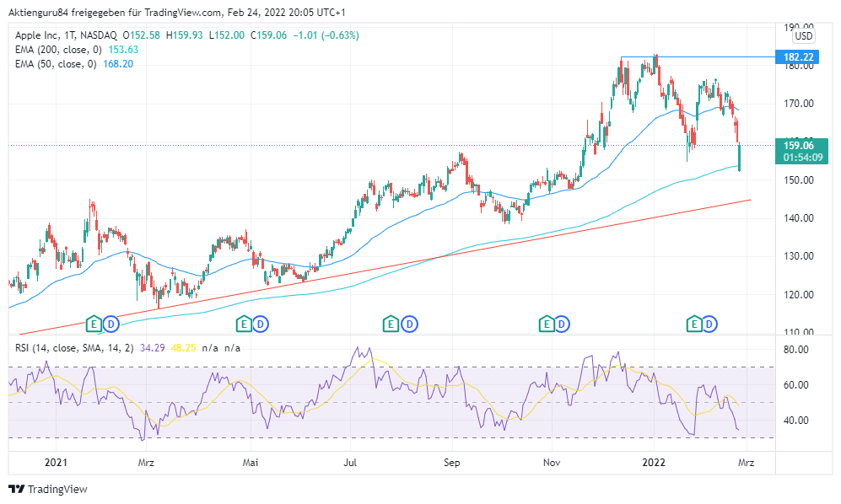Screen dimensions: 841x504
Task: Open the earnings marker in early 2022
Action: [x=694, y=324]
